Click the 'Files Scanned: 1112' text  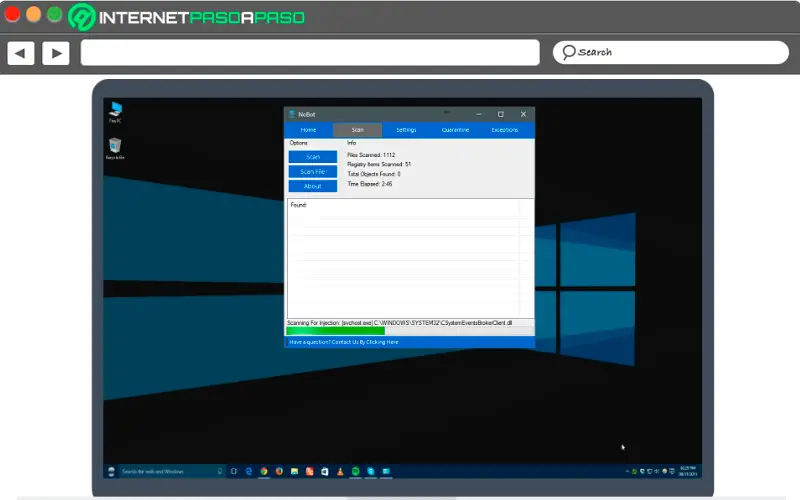[371, 155]
